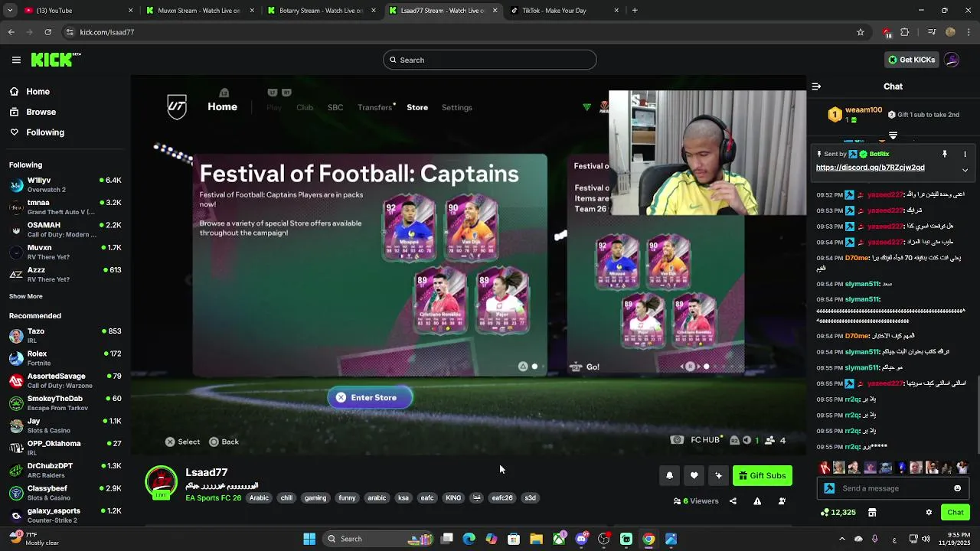Viewport: 980px width, 551px height.
Task: Open browser extensions puzzle icon
Action: tap(905, 32)
